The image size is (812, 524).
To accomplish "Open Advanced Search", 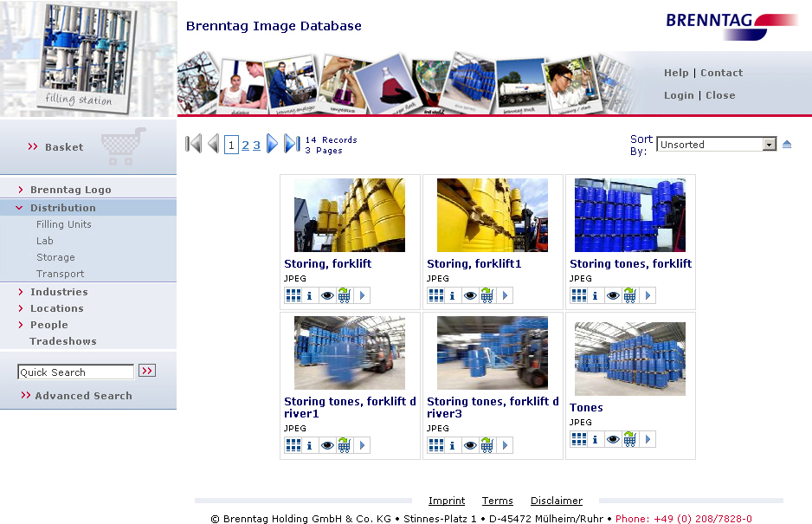I will pyautogui.click(x=83, y=396).
